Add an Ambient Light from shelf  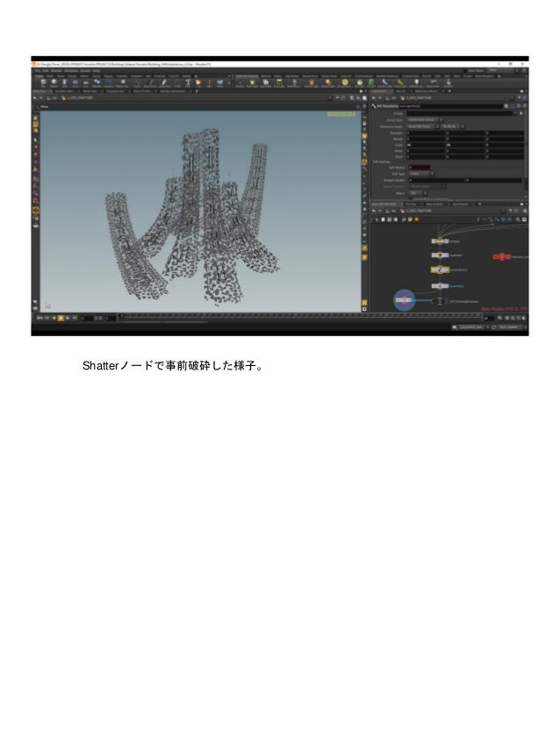point(416,83)
